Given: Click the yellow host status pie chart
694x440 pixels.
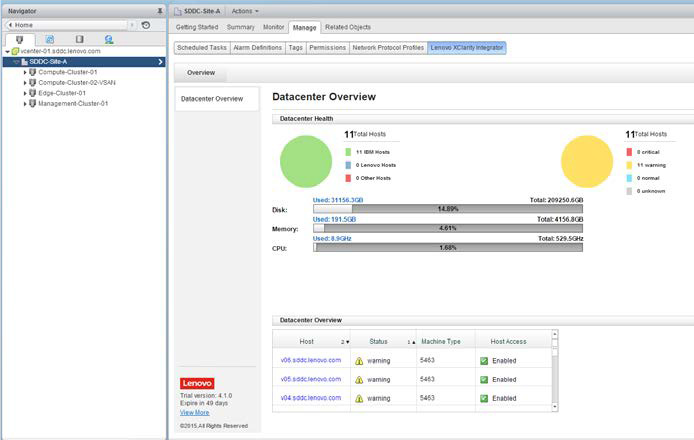Looking at the screenshot, I should 587,162.
